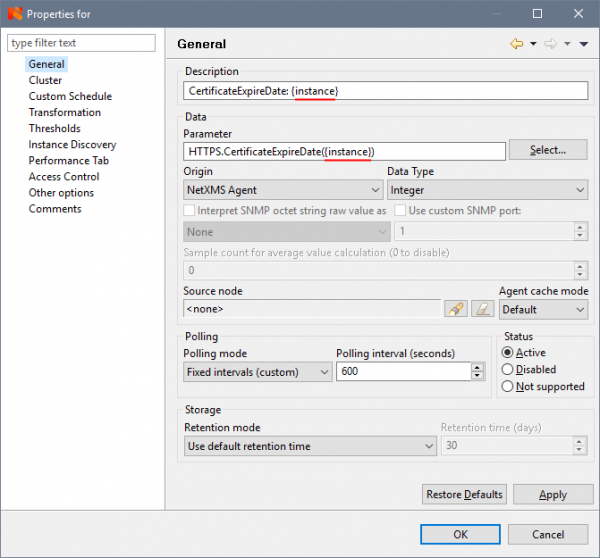Select the Disabled status option
Screen dimensions: 600x558
pos(508,369)
